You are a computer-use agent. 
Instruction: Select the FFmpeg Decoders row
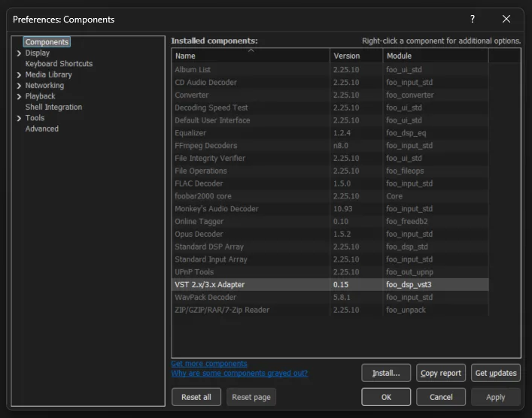coord(330,145)
